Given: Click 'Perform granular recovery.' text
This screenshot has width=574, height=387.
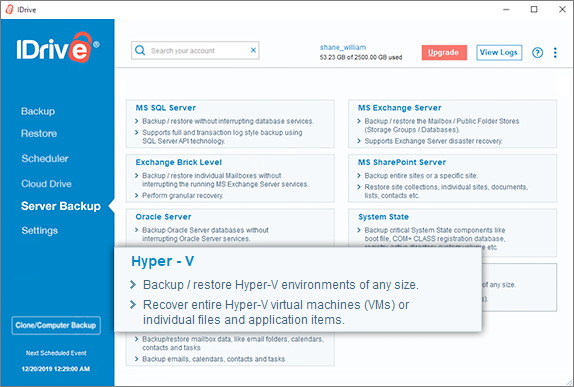Looking at the screenshot, I should (183, 196).
